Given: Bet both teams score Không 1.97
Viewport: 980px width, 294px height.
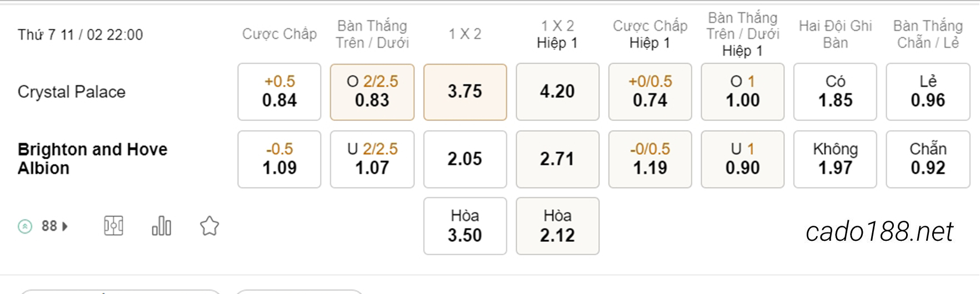Looking at the screenshot, I should pyautogui.click(x=835, y=159).
